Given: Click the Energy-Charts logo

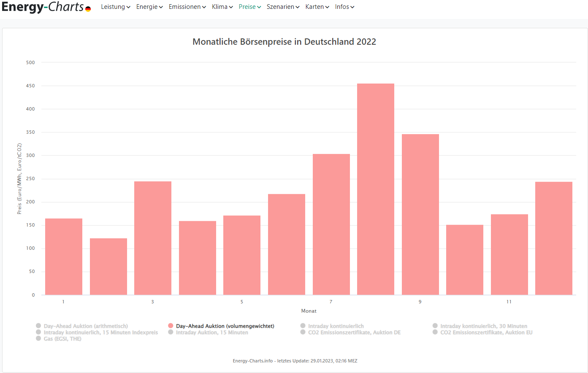Looking at the screenshot, I should click(42, 7).
